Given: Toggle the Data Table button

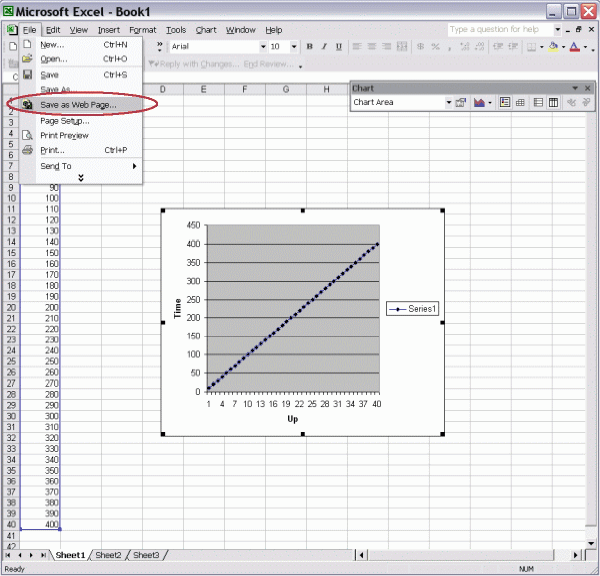Looking at the screenshot, I should (x=522, y=102).
